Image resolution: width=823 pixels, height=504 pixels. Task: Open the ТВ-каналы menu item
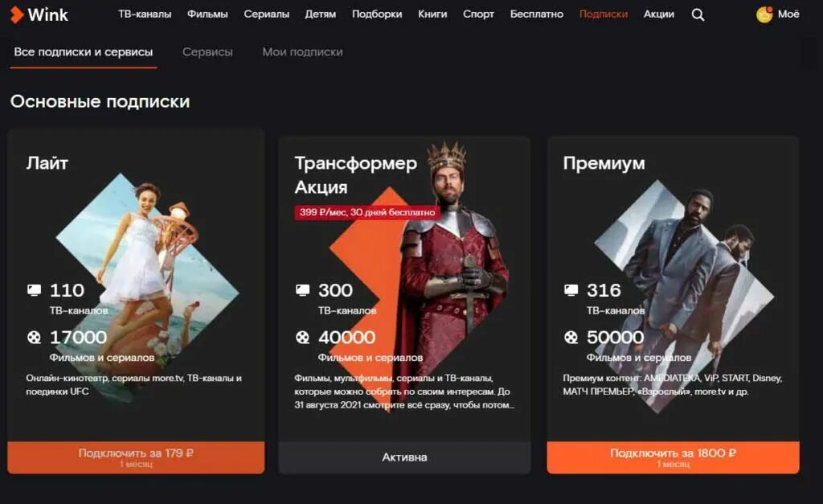(x=145, y=14)
